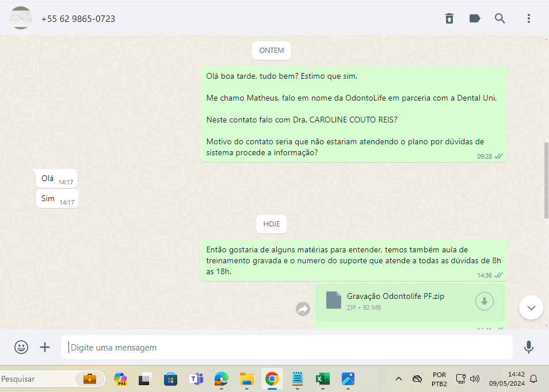
Task: Search within this conversation
Action: 500,18
